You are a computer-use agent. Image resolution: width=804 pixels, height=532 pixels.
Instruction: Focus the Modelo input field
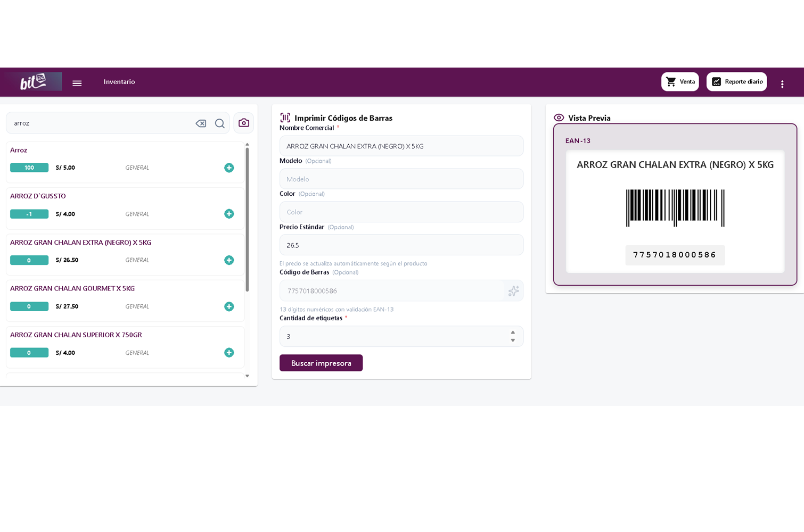[401, 179]
